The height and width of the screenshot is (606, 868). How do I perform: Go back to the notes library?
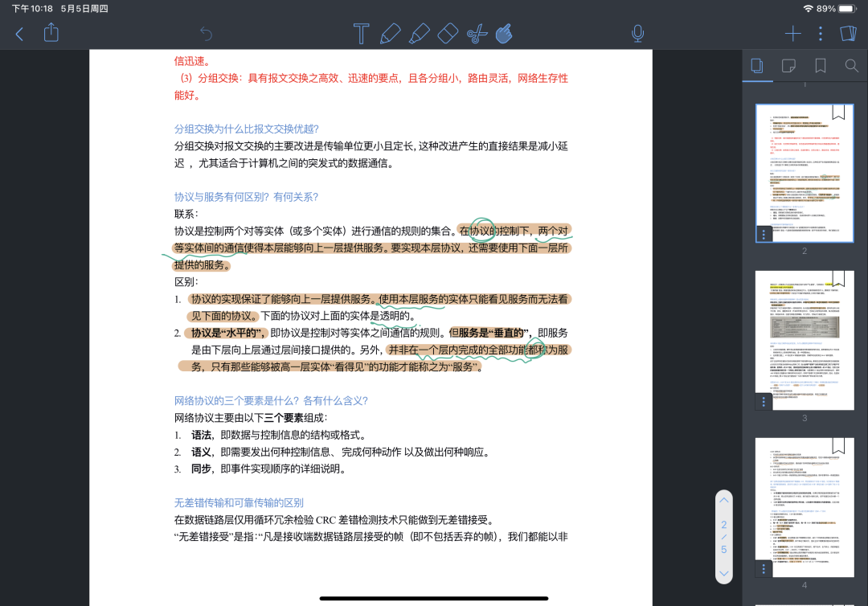(20, 34)
